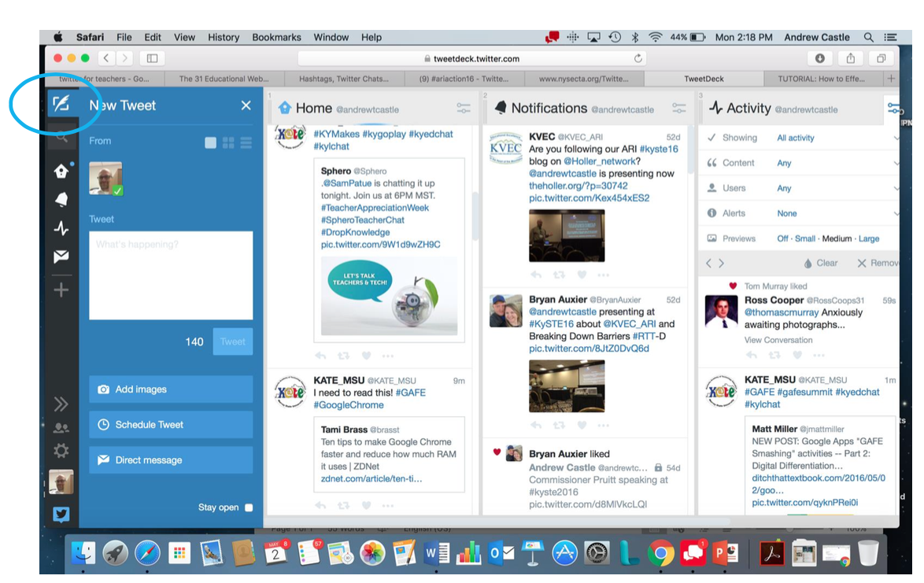Viewport: 924px width, 583px height.
Task: Open the New Tweet compose icon
Action: pos(61,104)
